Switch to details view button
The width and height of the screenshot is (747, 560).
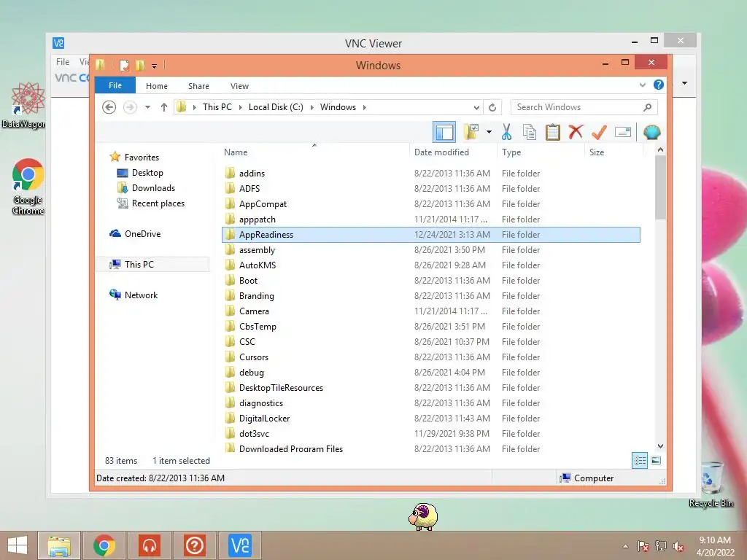(639, 460)
